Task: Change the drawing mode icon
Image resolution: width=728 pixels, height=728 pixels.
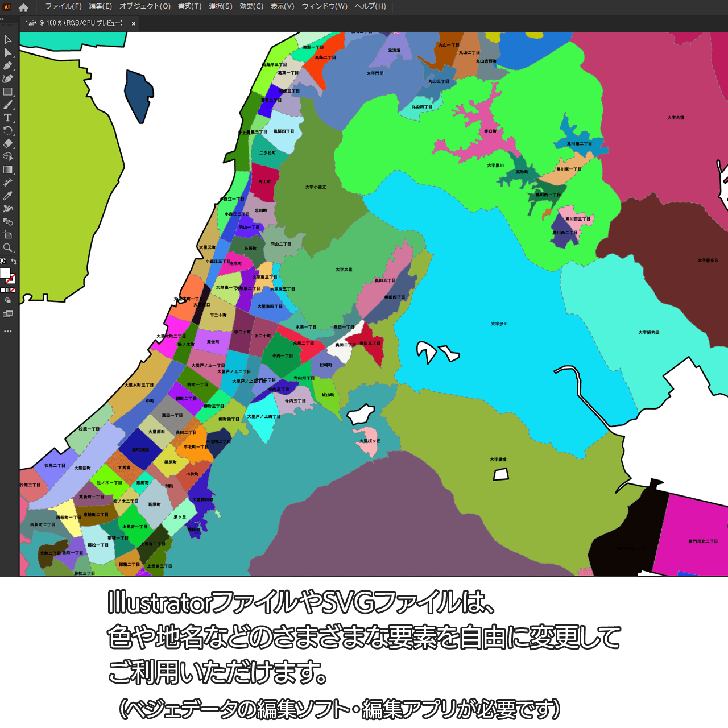Action: coord(8,301)
